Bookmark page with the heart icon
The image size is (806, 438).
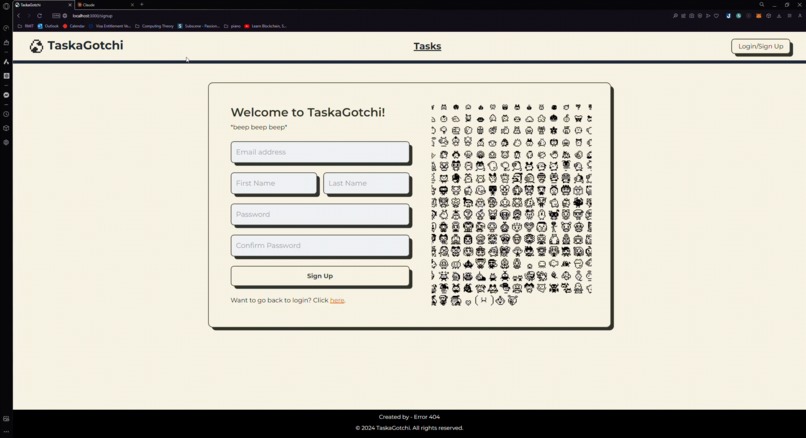click(716, 16)
